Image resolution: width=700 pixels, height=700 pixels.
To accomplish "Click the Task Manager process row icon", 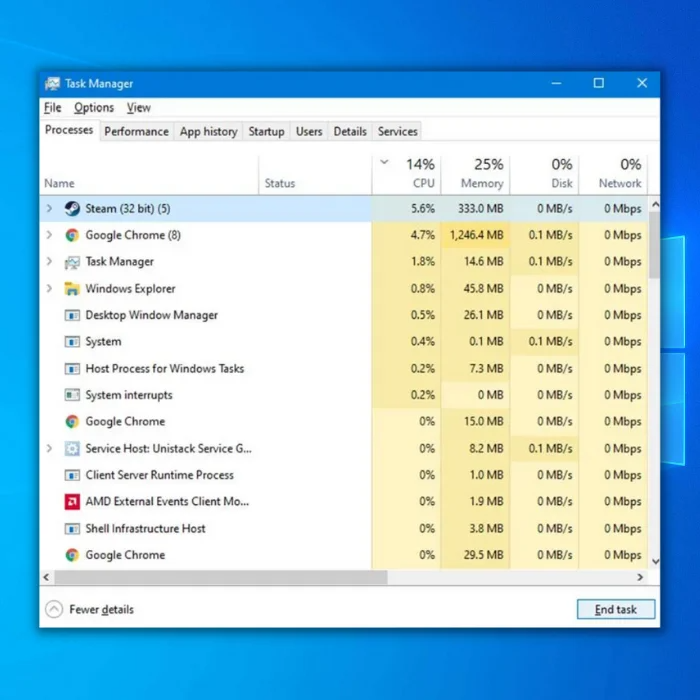I will pyautogui.click(x=72, y=262).
